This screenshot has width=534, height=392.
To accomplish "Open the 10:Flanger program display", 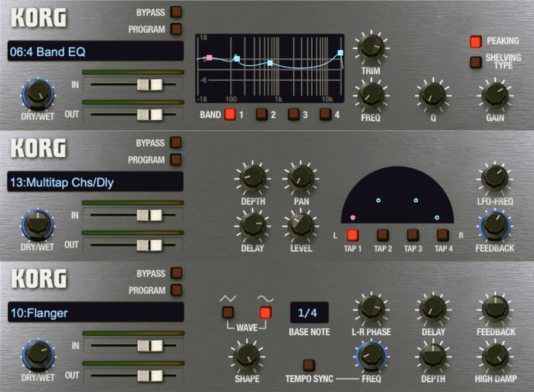I will click(96, 313).
